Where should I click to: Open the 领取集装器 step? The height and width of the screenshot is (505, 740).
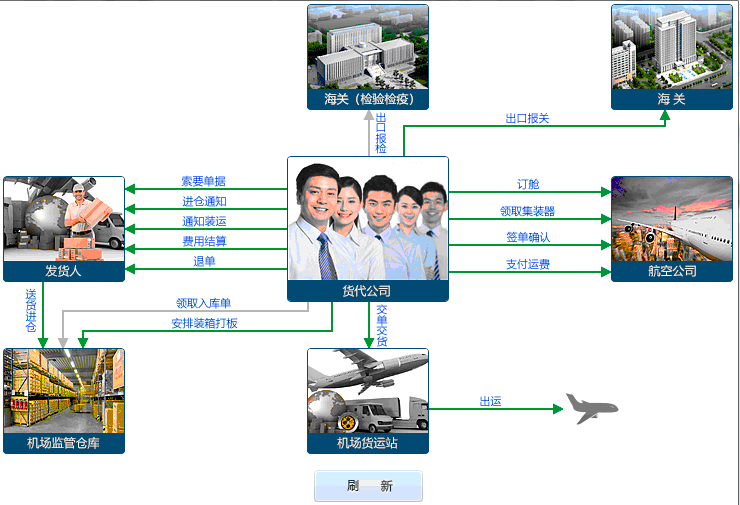pos(527,211)
